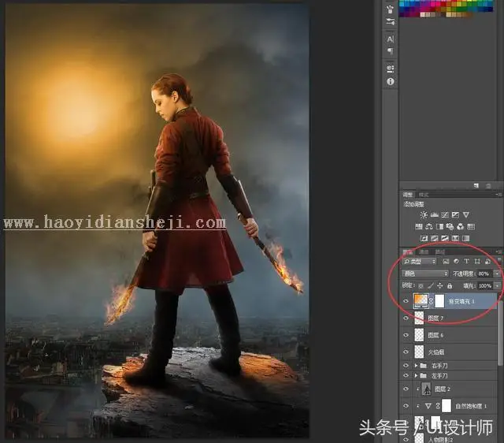Switch to the Layers tab
The width and height of the screenshot is (504, 443).
coord(408,252)
